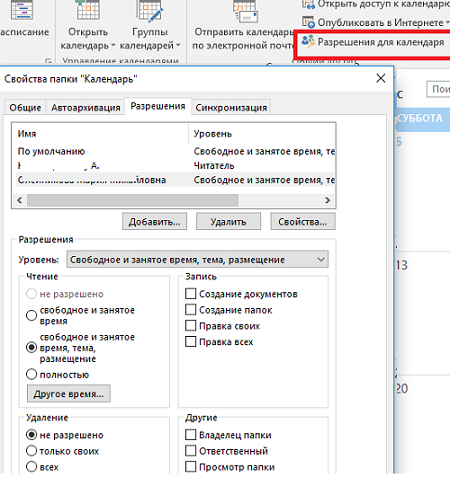
Task: Click the schedule view 'Расписание' icon
Action: coord(22,10)
